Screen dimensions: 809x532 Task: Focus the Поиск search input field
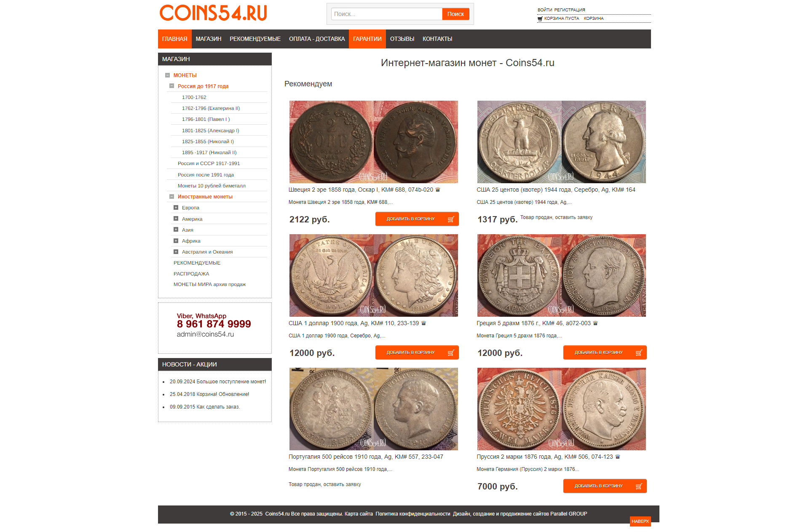tap(387, 14)
